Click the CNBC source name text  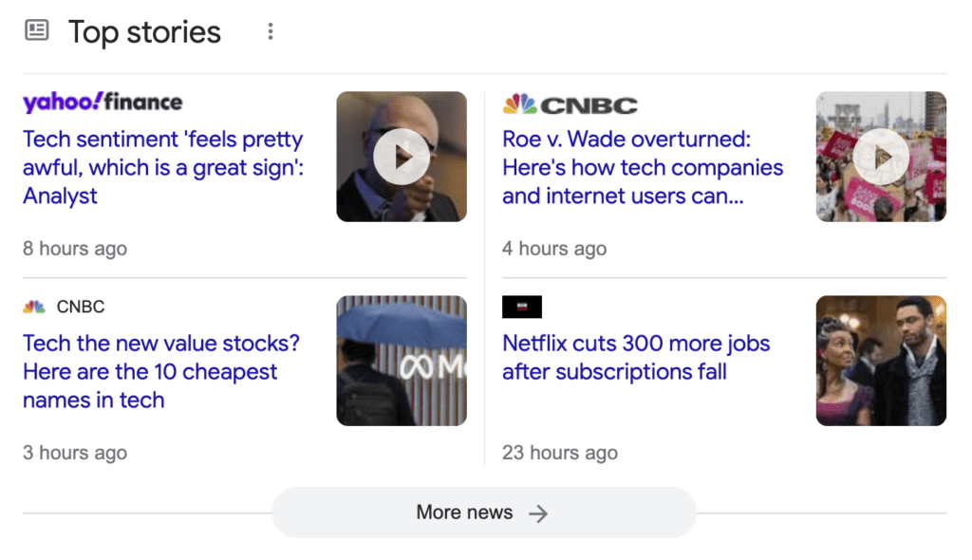click(x=81, y=307)
